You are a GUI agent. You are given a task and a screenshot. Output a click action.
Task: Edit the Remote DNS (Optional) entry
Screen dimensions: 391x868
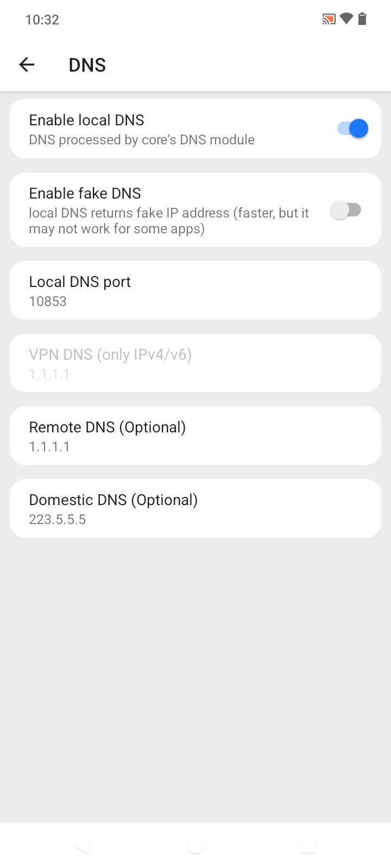point(195,436)
